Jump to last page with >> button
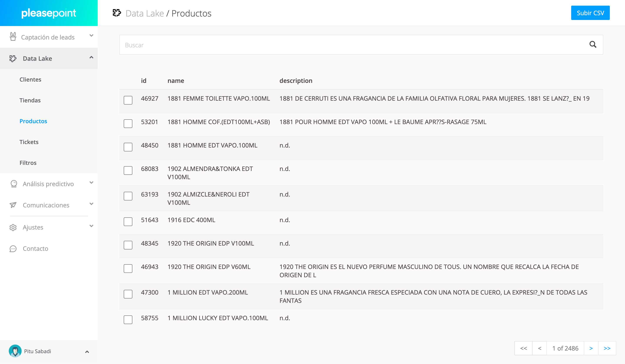The image size is (625, 364). click(607, 348)
